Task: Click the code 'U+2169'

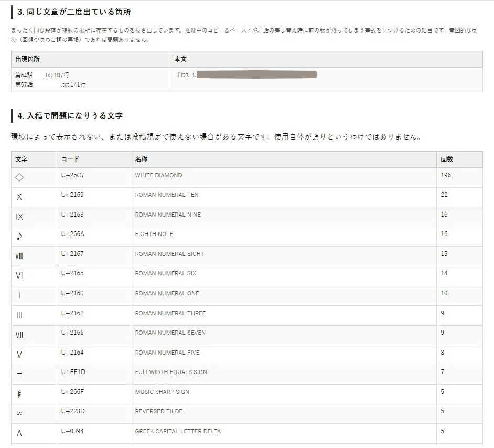Action: click(x=72, y=195)
